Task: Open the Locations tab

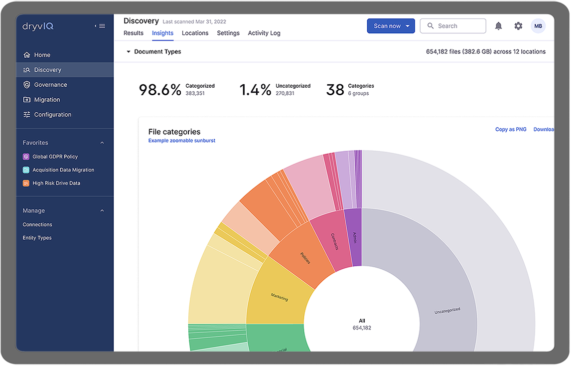Action: 195,33
